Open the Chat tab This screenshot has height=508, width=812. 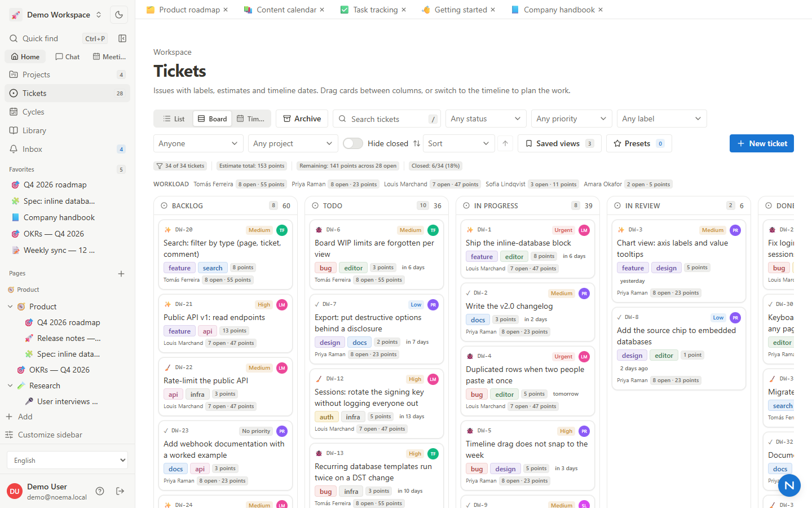[68, 56]
